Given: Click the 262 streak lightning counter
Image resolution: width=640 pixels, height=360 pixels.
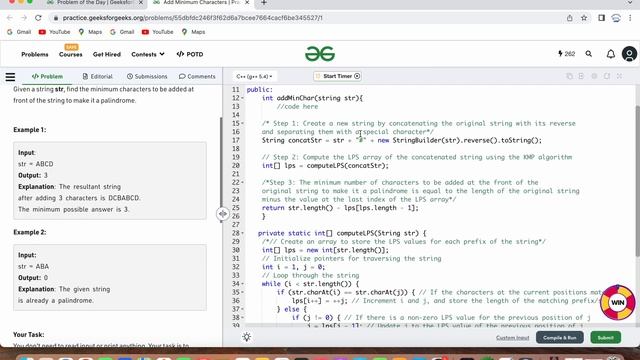Looking at the screenshot, I should pyautogui.click(x=567, y=54).
